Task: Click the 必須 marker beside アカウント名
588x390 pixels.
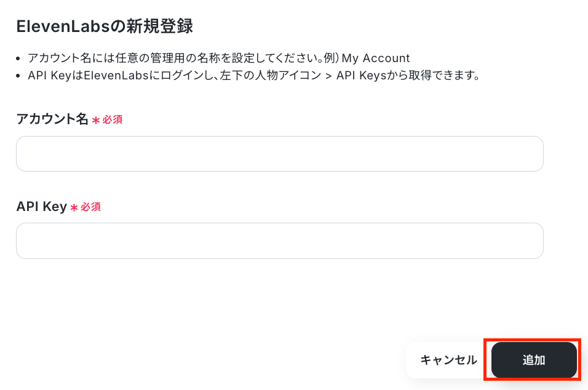Action: 113,120
